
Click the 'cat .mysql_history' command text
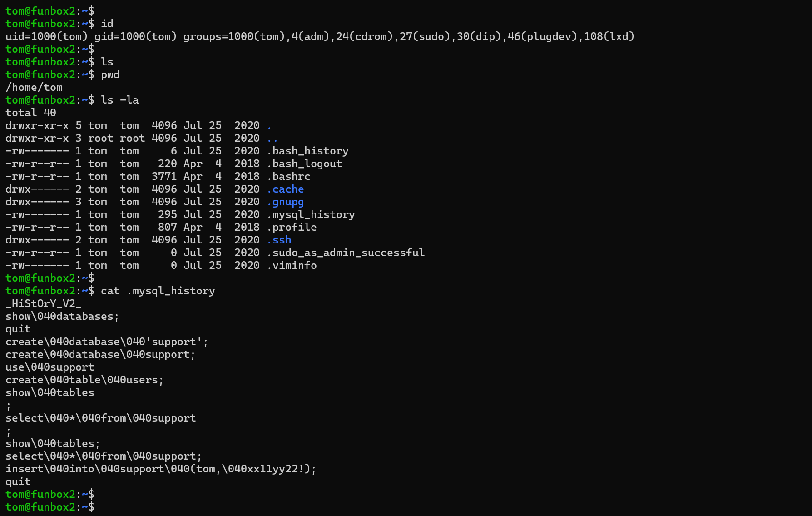pyautogui.click(x=158, y=291)
